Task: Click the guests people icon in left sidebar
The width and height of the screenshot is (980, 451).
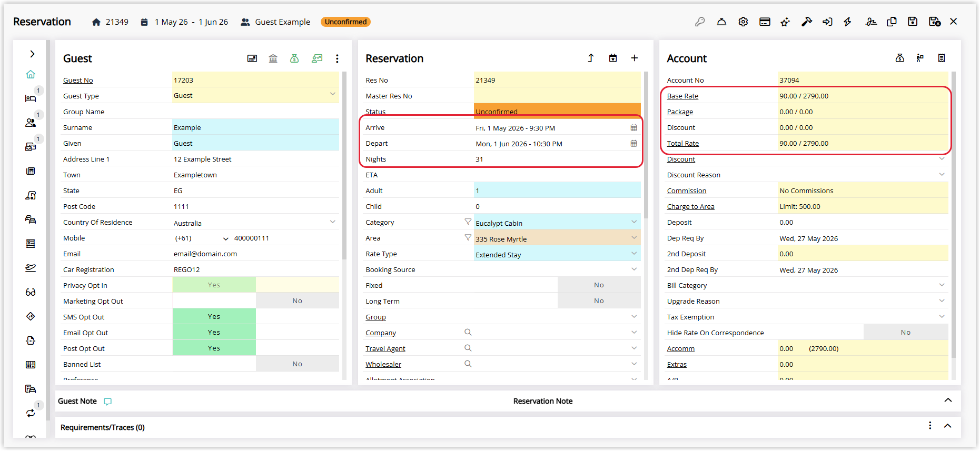Action: [31, 123]
